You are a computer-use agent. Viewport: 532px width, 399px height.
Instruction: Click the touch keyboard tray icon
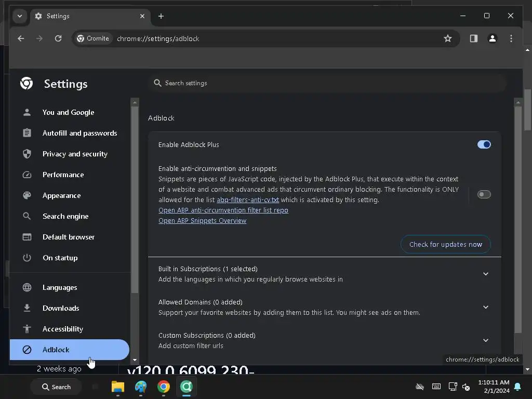click(436, 387)
